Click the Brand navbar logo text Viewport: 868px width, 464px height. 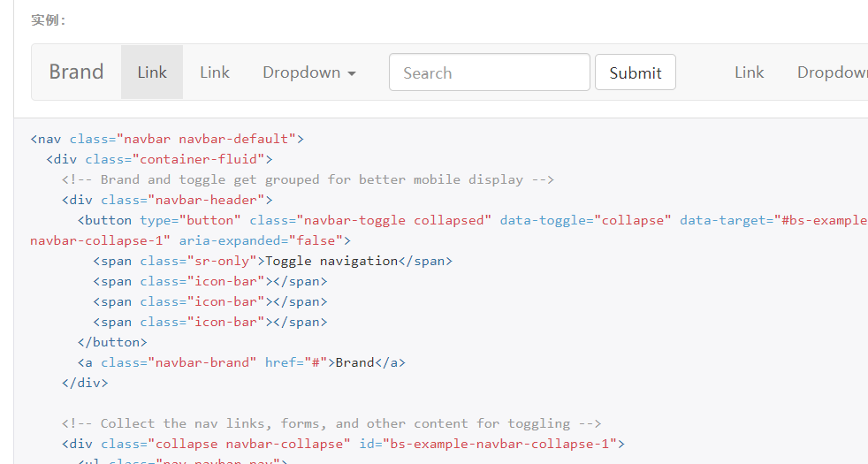pyautogui.click(x=76, y=72)
